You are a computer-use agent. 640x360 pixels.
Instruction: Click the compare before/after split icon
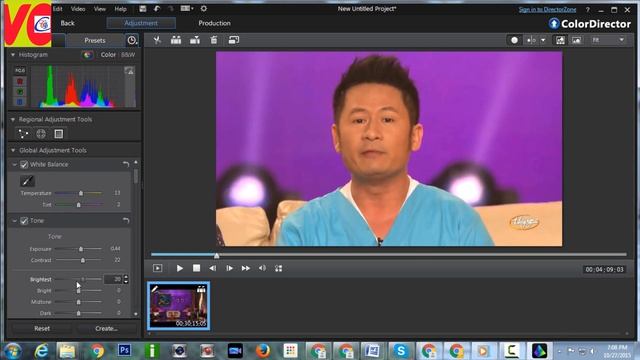pos(531,40)
